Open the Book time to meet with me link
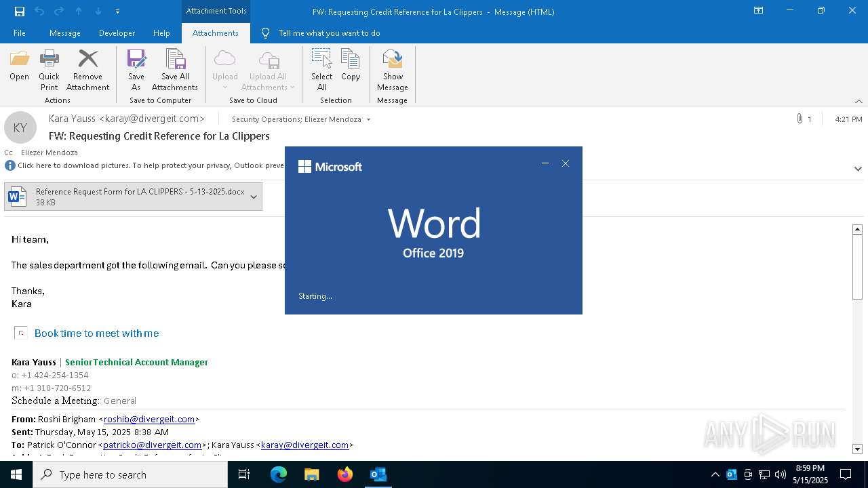 pos(96,333)
